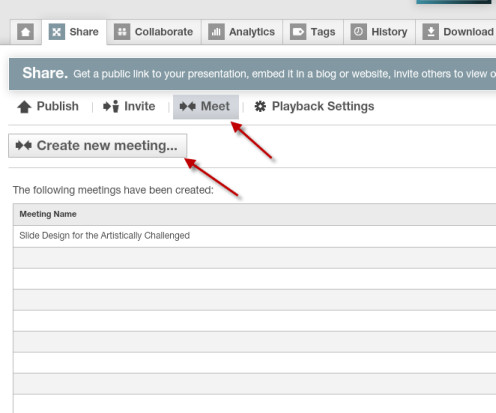The height and width of the screenshot is (413, 496).
Task: Click the Download arrow icon
Action: point(431,32)
